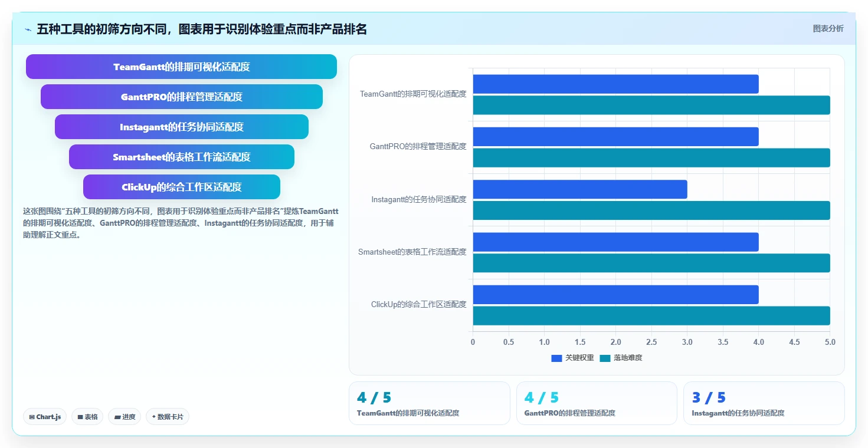868x448 pixels.
Task: Click the description paragraph starting 这张图围绕
Action: point(181,223)
